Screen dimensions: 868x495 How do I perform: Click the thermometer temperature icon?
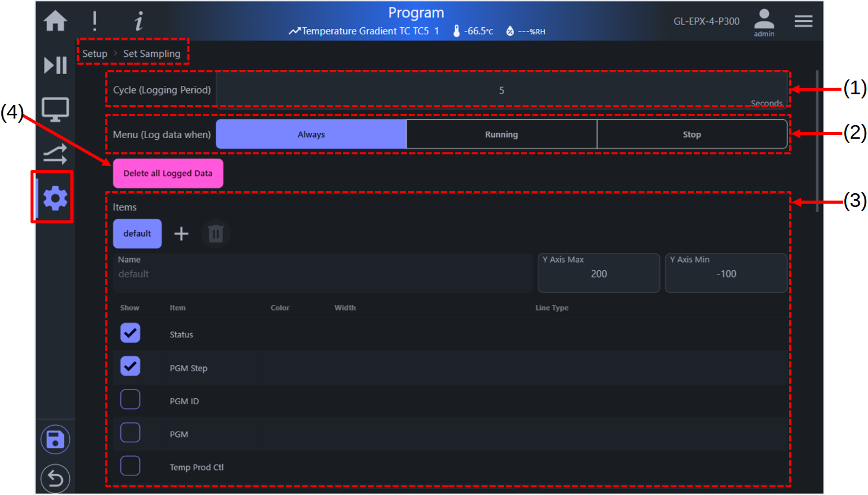tap(457, 31)
